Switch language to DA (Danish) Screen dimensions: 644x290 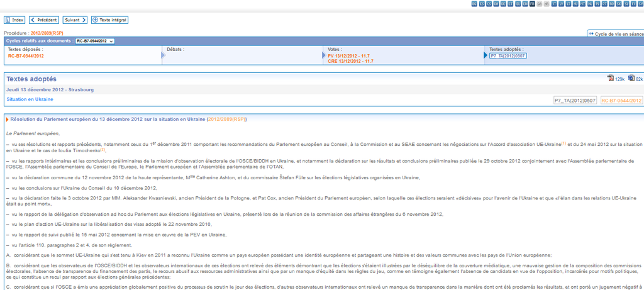pos(496,4)
